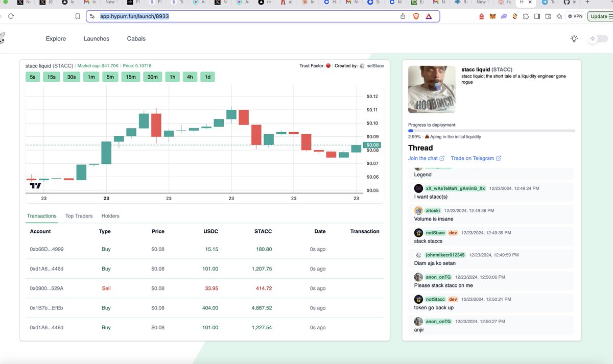The width and height of the screenshot is (613, 364).
Task: Click zitoski's avatar in the thread
Action: point(418,210)
